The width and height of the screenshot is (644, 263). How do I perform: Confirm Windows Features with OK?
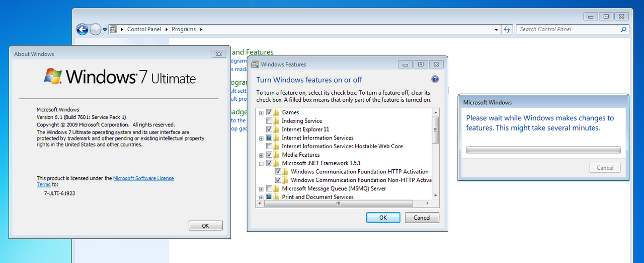(x=383, y=218)
